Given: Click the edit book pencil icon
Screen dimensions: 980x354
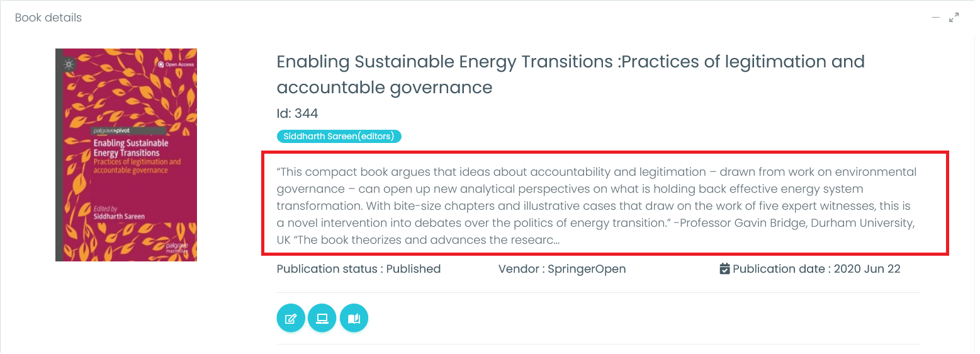Looking at the screenshot, I should tap(291, 318).
